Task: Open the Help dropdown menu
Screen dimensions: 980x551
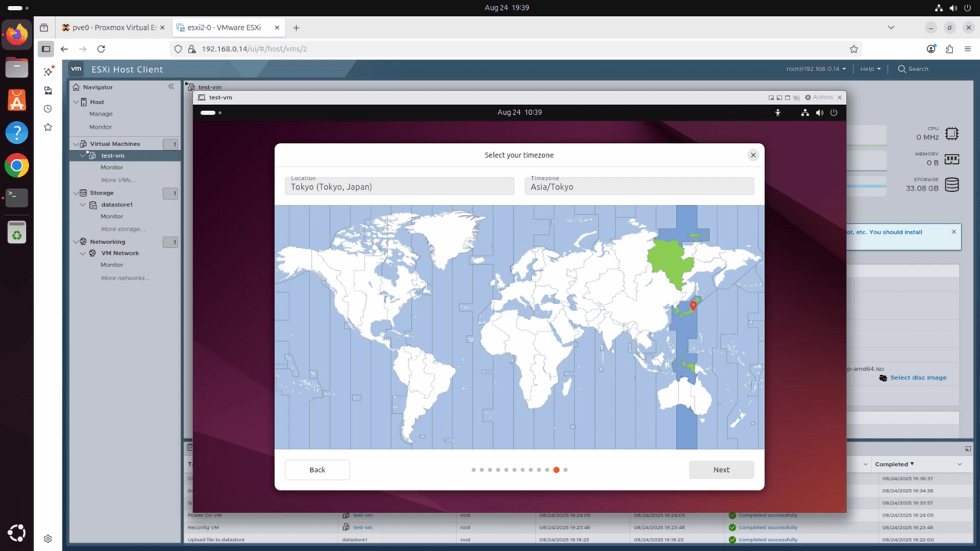Action: tap(871, 69)
